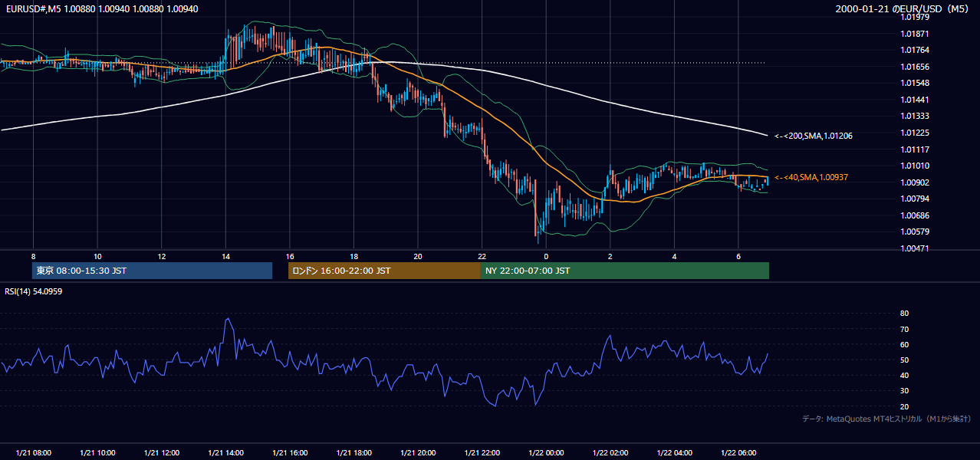The height and width of the screenshot is (460, 980).
Task: Click the 1/21 12:00 time label
Action: (161, 453)
